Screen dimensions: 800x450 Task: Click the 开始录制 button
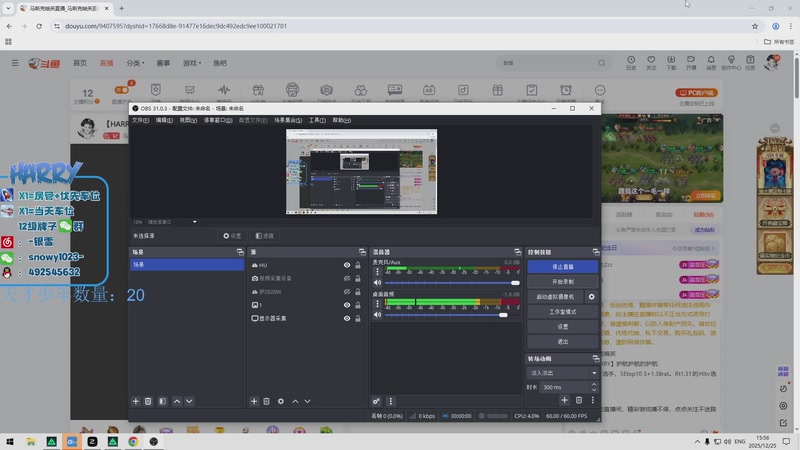coord(563,282)
